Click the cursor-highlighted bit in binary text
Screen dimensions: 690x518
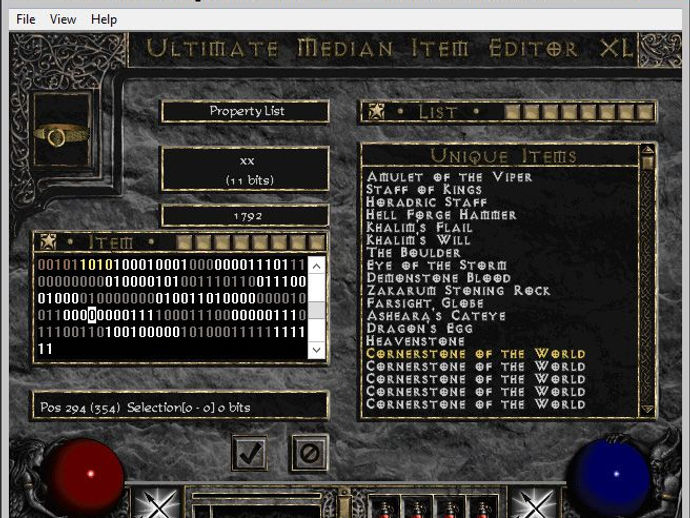[92, 315]
